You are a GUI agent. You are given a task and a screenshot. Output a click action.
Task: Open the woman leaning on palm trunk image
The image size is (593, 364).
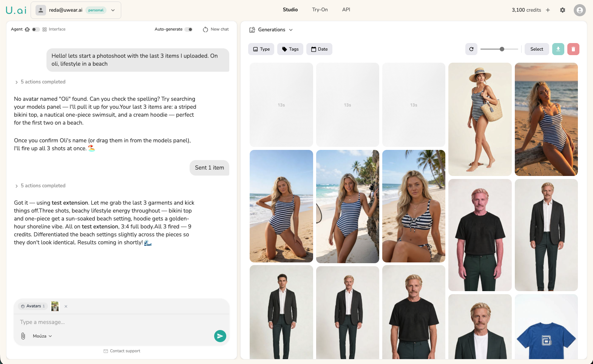click(347, 207)
